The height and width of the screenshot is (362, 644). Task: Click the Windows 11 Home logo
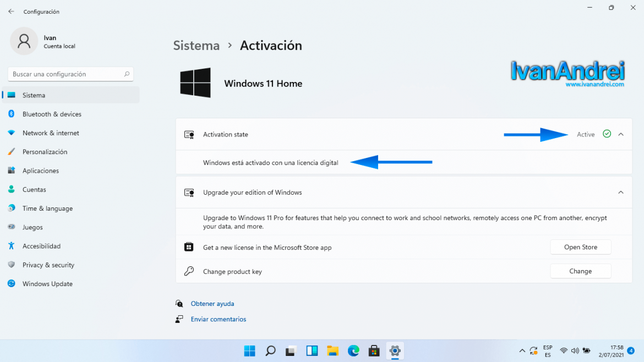click(x=195, y=83)
